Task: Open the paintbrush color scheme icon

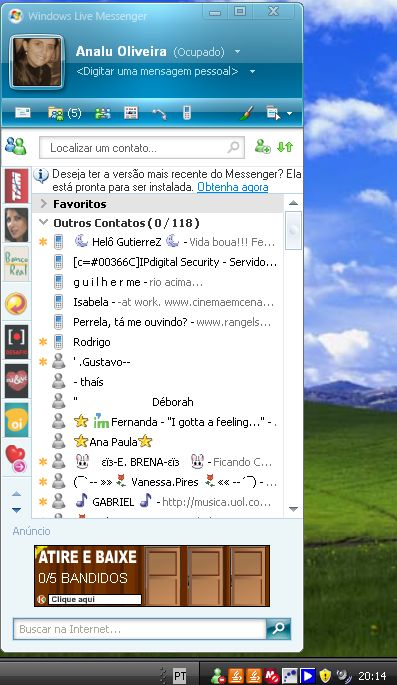Action: 247,114
